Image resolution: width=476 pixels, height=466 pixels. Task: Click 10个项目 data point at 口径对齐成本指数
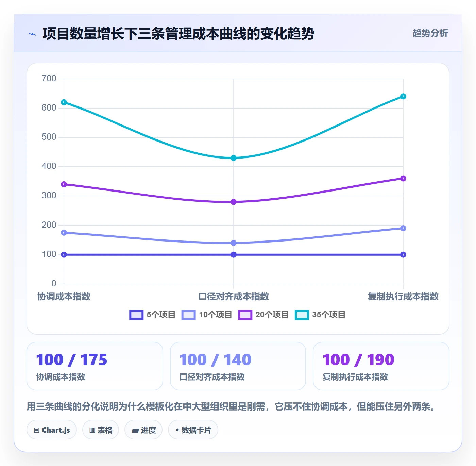[x=234, y=243]
